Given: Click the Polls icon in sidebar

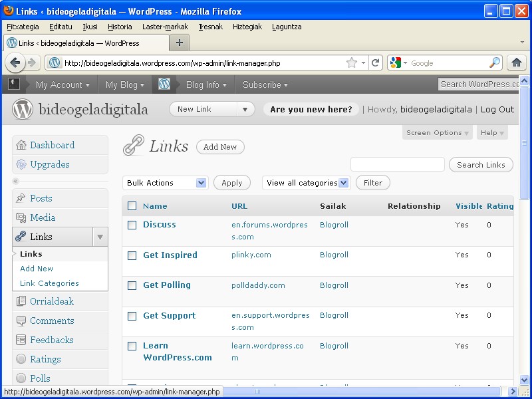Looking at the screenshot, I should click(21, 378).
